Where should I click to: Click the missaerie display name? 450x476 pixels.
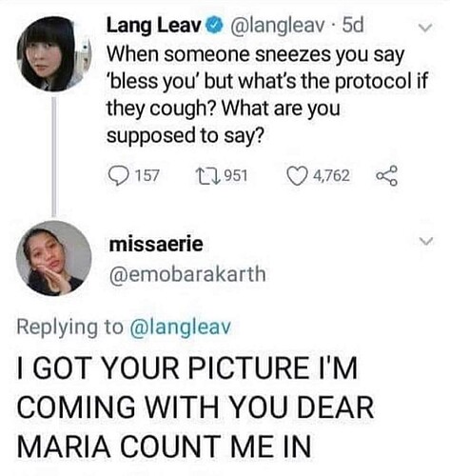(156, 244)
